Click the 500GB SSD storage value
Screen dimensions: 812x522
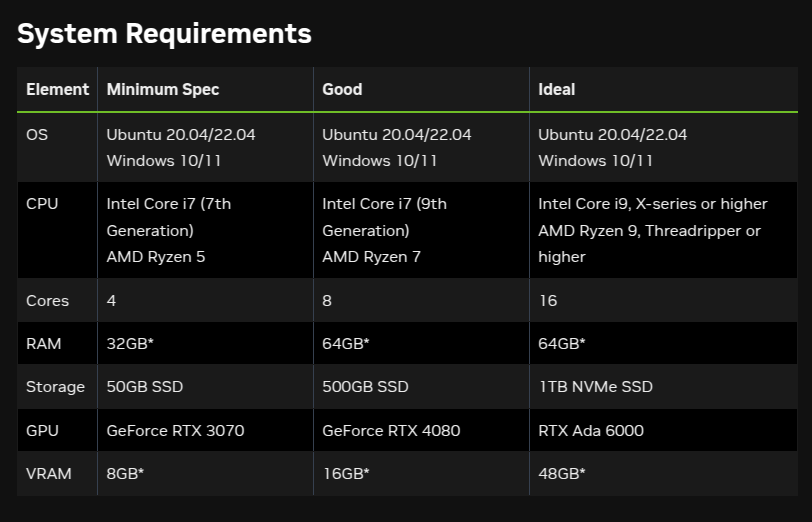[365, 387]
